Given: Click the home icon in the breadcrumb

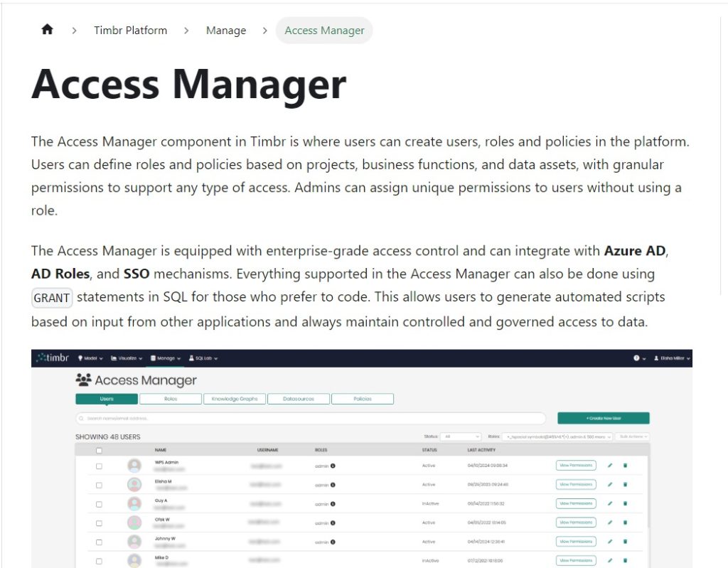Looking at the screenshot, I should coord(47,30).
